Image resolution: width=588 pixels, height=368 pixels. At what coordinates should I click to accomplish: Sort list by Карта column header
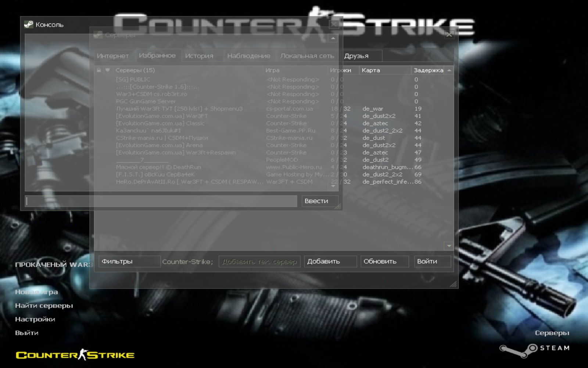[385, 70]
